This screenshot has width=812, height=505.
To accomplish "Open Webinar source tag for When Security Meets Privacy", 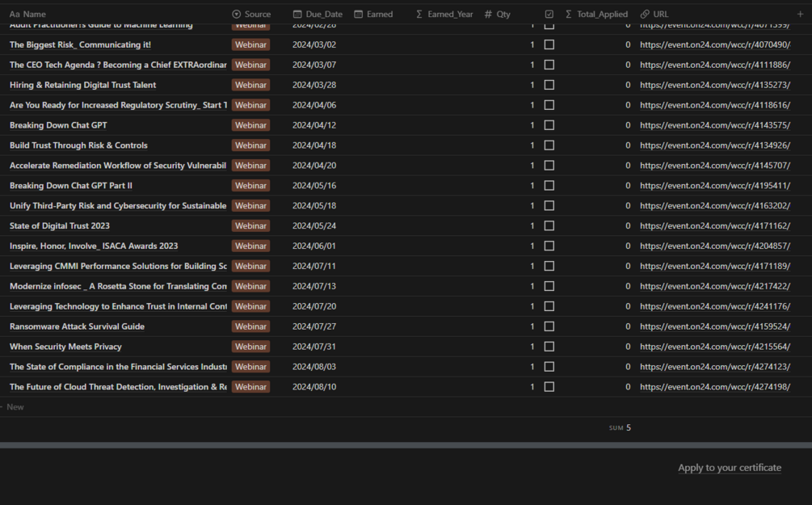I will [x=250, y=347].
